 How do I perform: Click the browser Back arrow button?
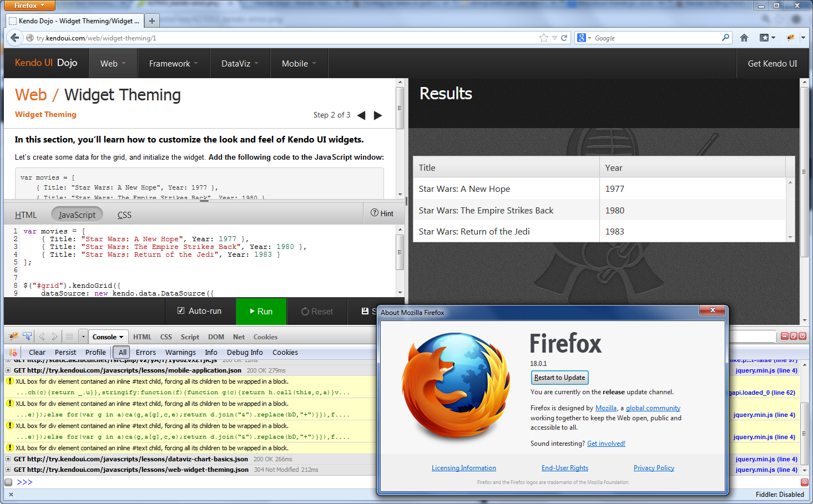pos(14,38)
